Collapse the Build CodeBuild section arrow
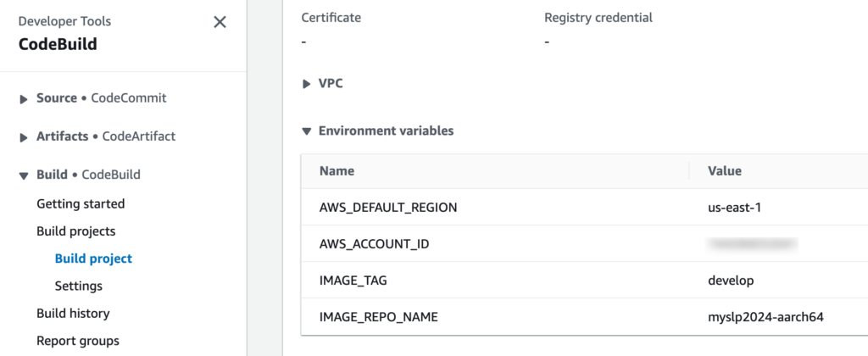Image resolution: width=868 pixels, height=356 pixels. [24, 175]
